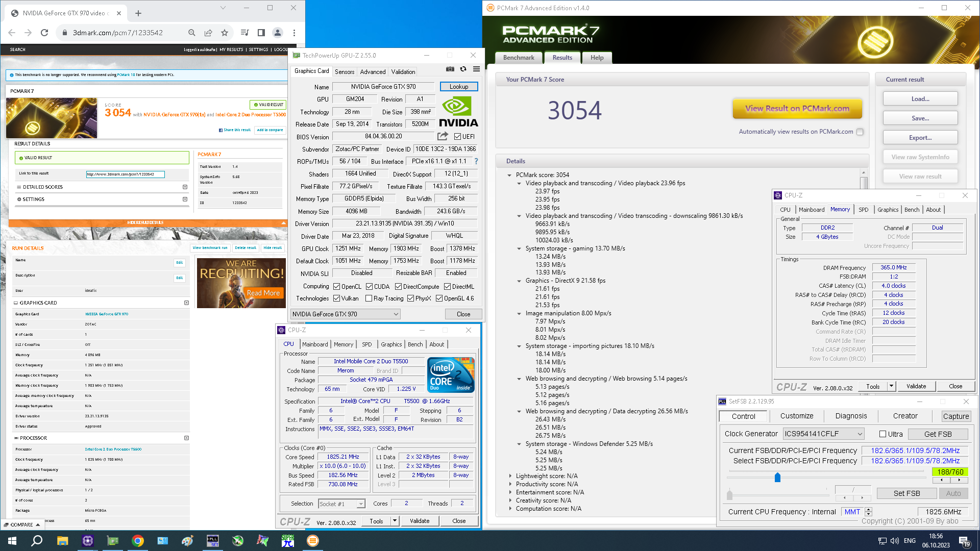Click BIOS export share icon in GPU-Z
980x551 pixels.
click(443, 136)
